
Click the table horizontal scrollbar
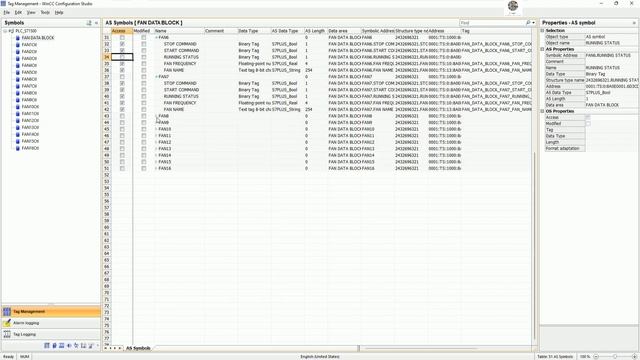click(x=420, y=349)
